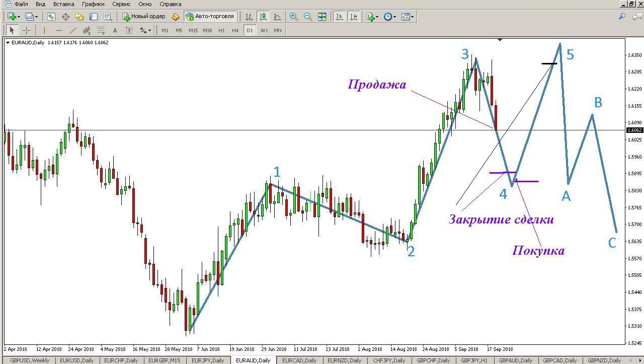The image size is (644, 364).
Task: Click the search magnifier at top right
Action: point(622,17)
